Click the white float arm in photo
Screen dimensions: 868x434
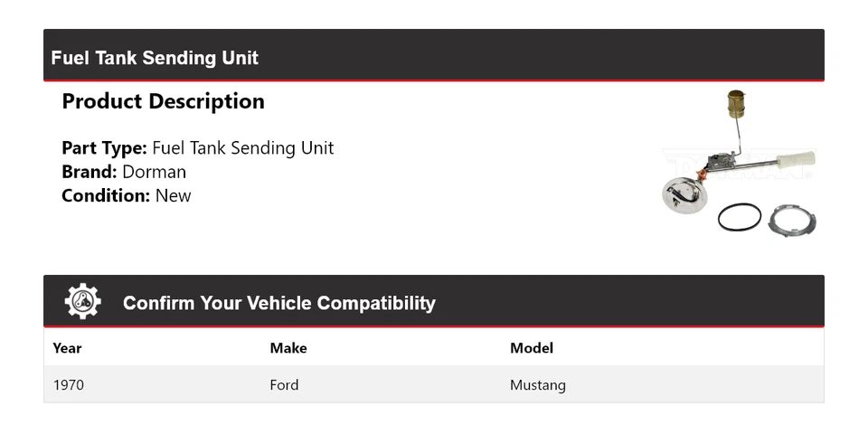[794, 160]
